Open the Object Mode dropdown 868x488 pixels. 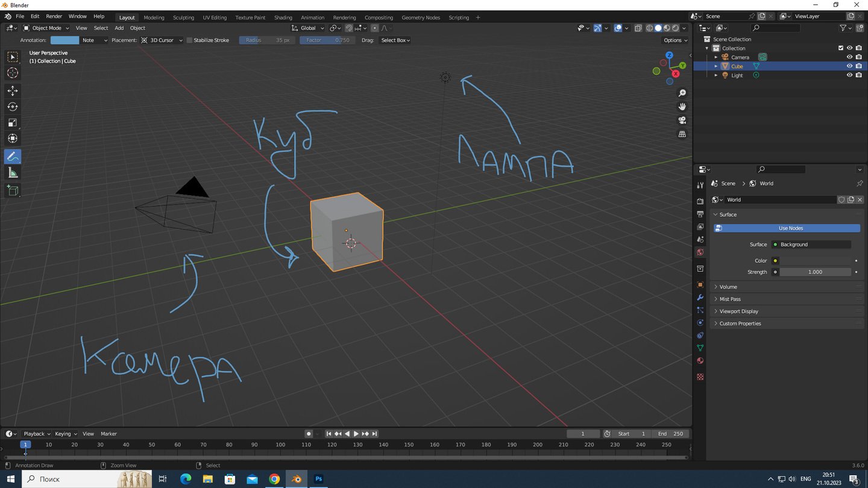pos(46,28)
